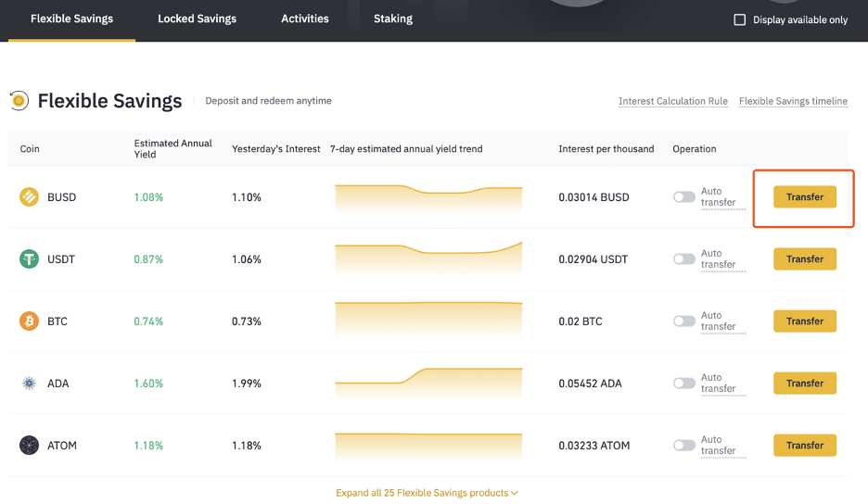The height and width of the screenshot is (504, 868).
Task: Click the Estimated Annual Yield column header
Action: [172, 149]
